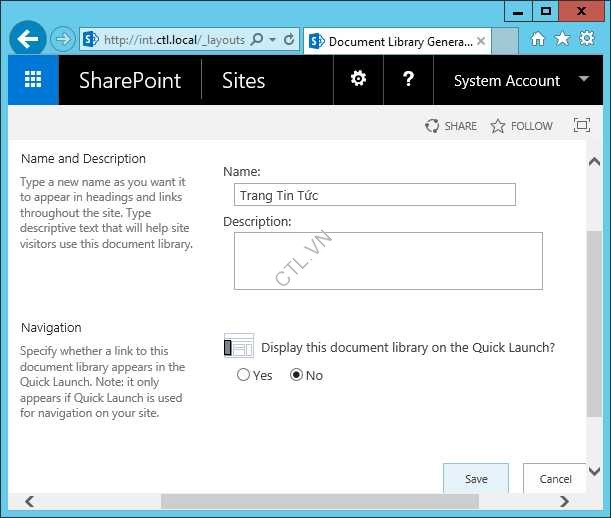The height and width of the screenshot is (518, 611).
Task: Open the SharePoint app launcher grid
Action: (x=33, y=80)
